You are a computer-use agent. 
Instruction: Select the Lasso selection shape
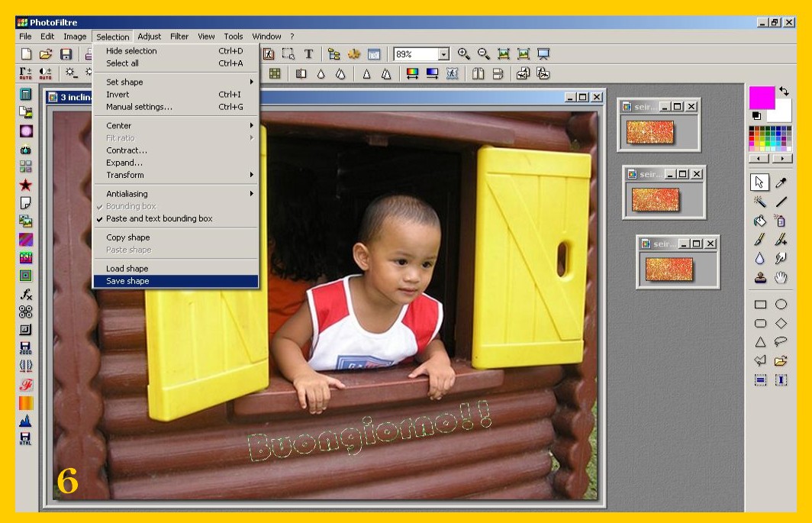click(x=781, y=342)
